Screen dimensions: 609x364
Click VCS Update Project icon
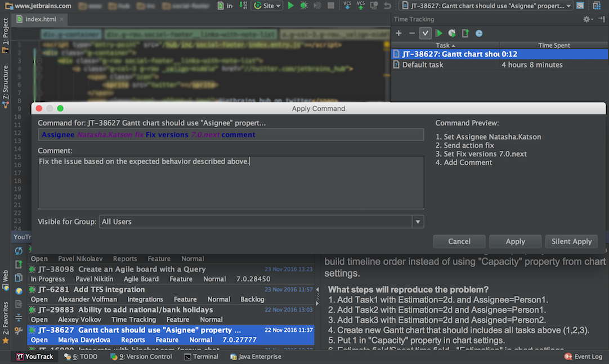click(347, 6)
